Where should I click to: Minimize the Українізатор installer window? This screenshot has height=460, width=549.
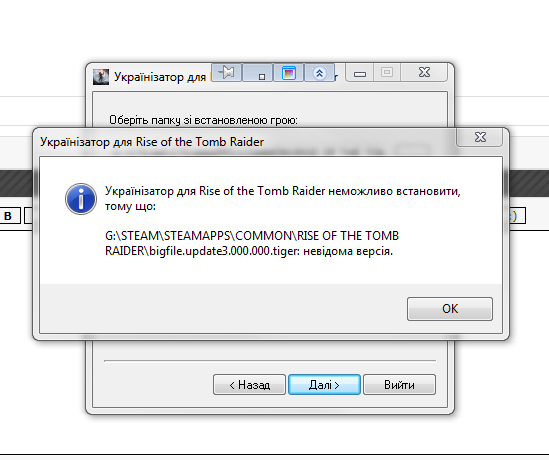[x=360, y=73]
